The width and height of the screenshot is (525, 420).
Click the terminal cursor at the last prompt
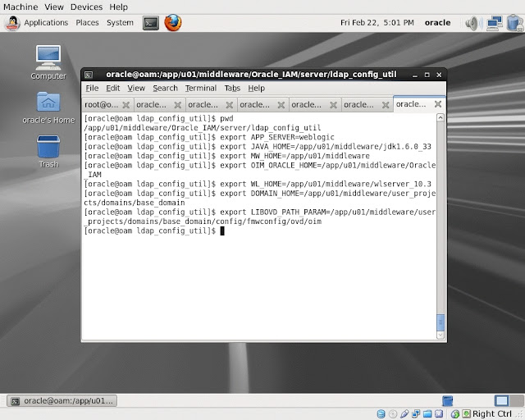pyautogui.click(x=222, y=231)
